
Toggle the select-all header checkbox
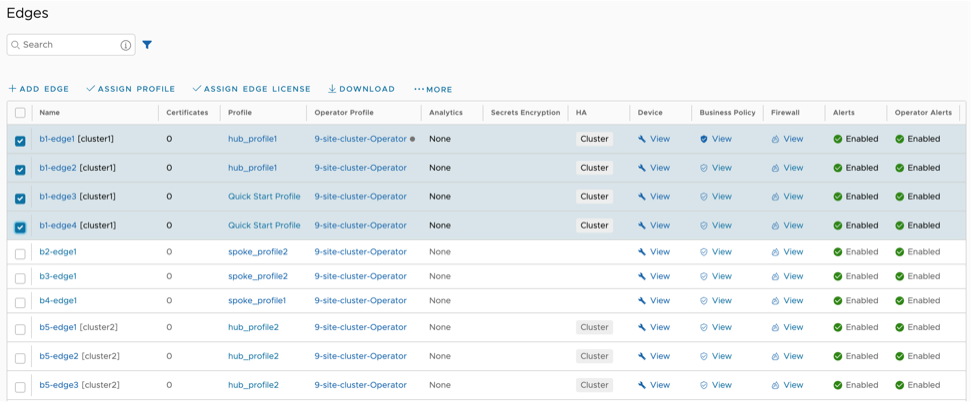pyautogui.click(x=20, y=113)
